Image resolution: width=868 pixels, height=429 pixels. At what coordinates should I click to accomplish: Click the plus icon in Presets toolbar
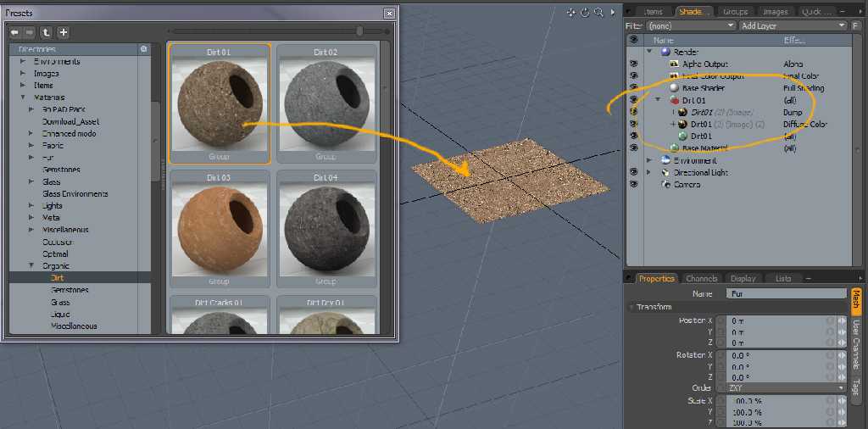point(63,32)
